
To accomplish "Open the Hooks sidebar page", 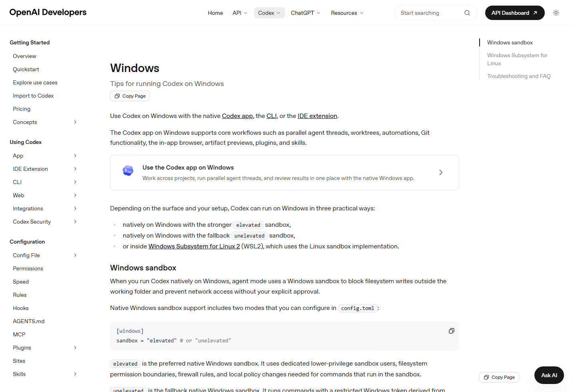I will (x=21, y=308).
